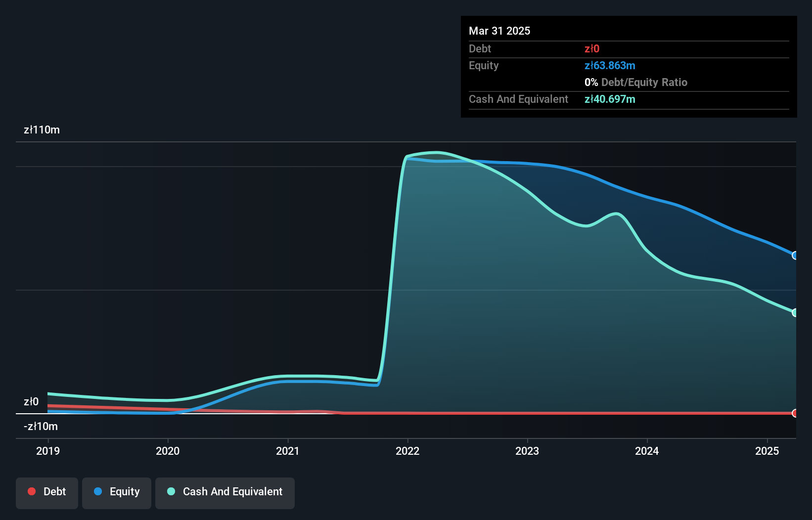Click the red Debt legend dot
This screenshot has width=812, height=520.
click(x=31, y=492)
